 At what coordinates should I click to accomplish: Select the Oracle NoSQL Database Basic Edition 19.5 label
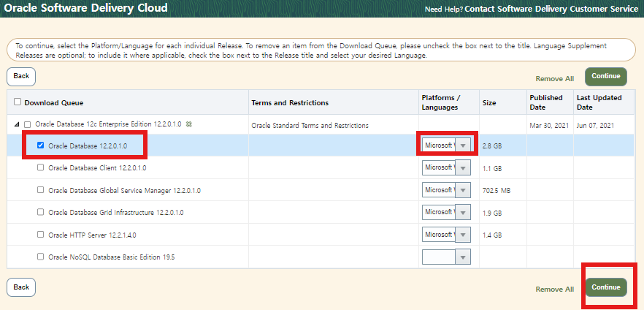pyautogui.click(x=112, y=257)
